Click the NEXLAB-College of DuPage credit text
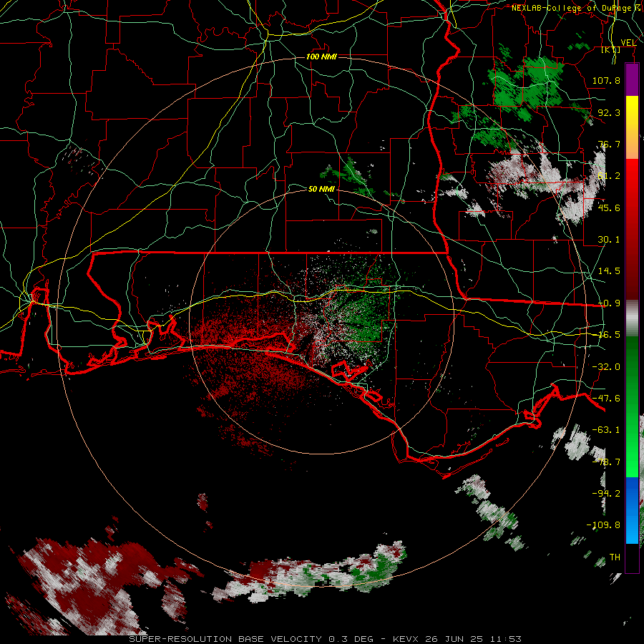The image size is (644, 644). (x=573, y=8)
